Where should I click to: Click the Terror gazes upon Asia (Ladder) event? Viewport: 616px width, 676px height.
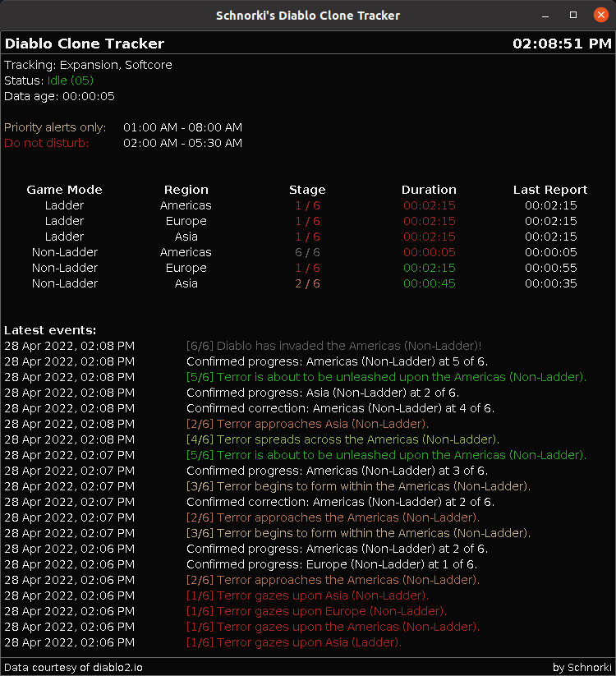point(293,642)
